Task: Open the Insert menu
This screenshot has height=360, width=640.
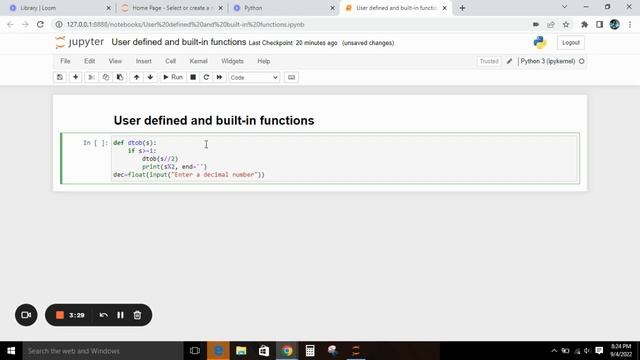Action: pos(144,61)
